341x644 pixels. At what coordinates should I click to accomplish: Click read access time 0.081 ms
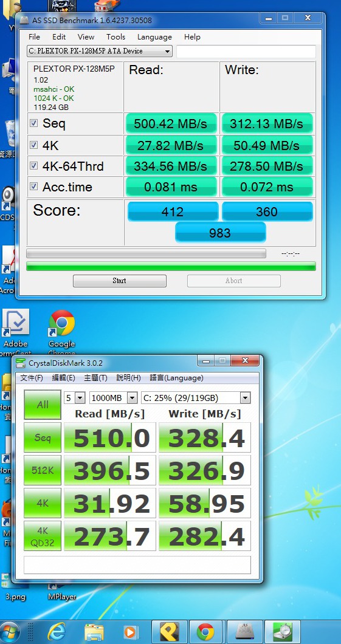point(171,187)
